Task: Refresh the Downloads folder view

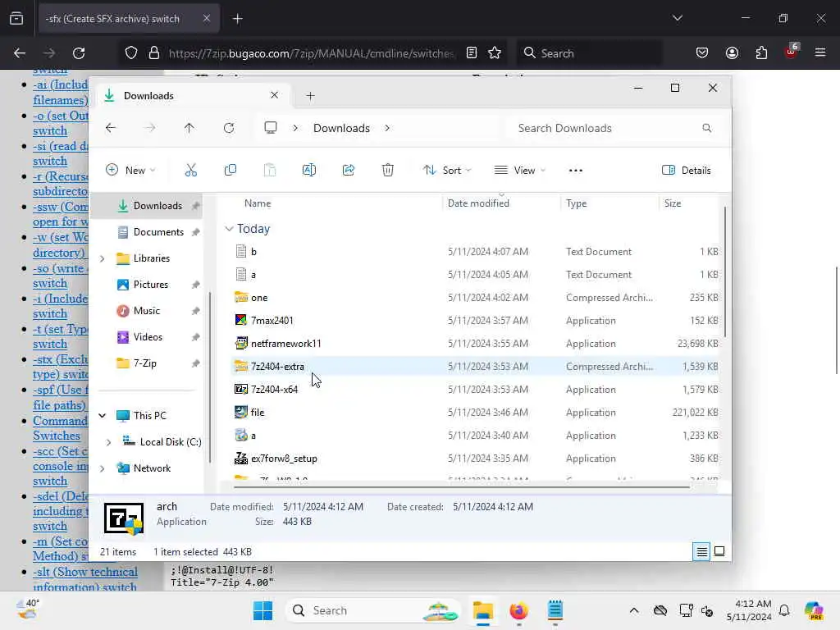Action: [x=229, y=128]
